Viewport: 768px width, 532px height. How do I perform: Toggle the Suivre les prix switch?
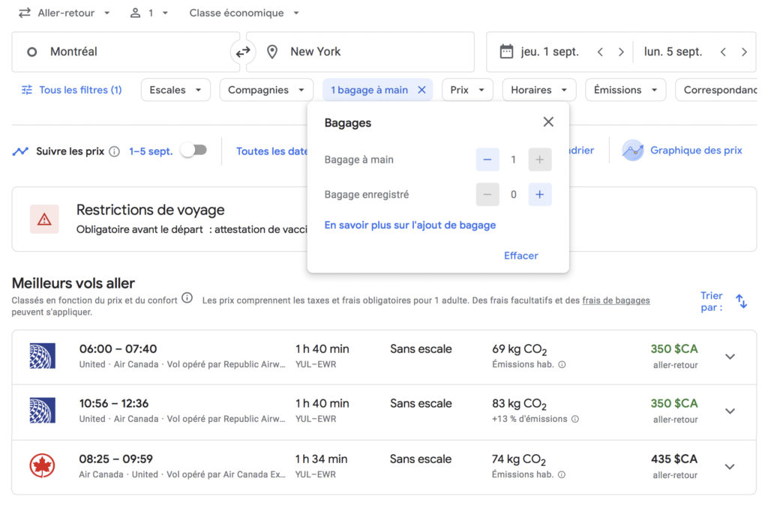pos(193,151)
